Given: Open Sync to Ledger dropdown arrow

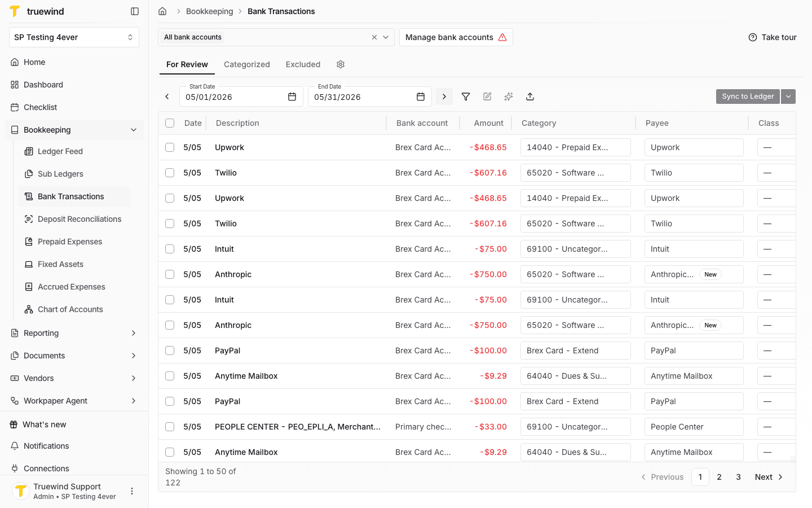Looking at the screenshot, I should [788, 97].
